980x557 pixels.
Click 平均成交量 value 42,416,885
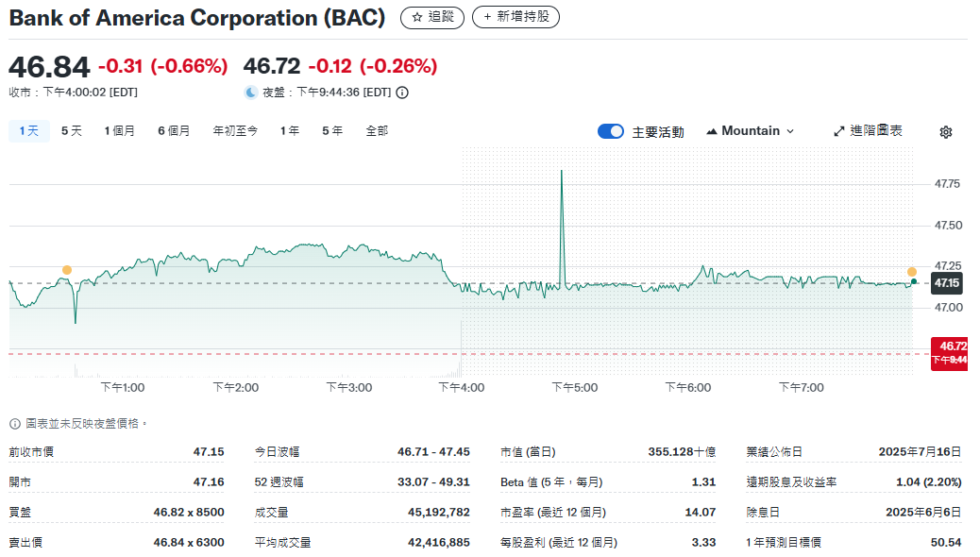[439, 542]
